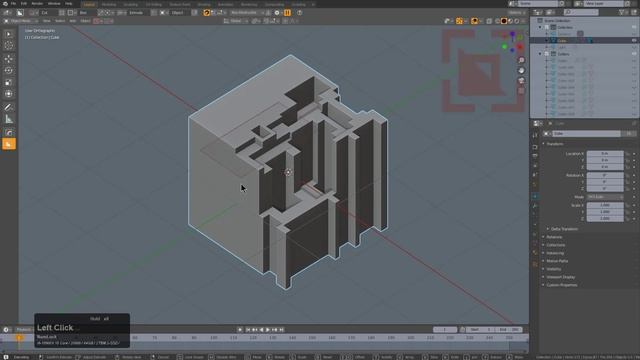
Task: Click the outliner filter funnel icon
Action: click(x=622, y=13)
